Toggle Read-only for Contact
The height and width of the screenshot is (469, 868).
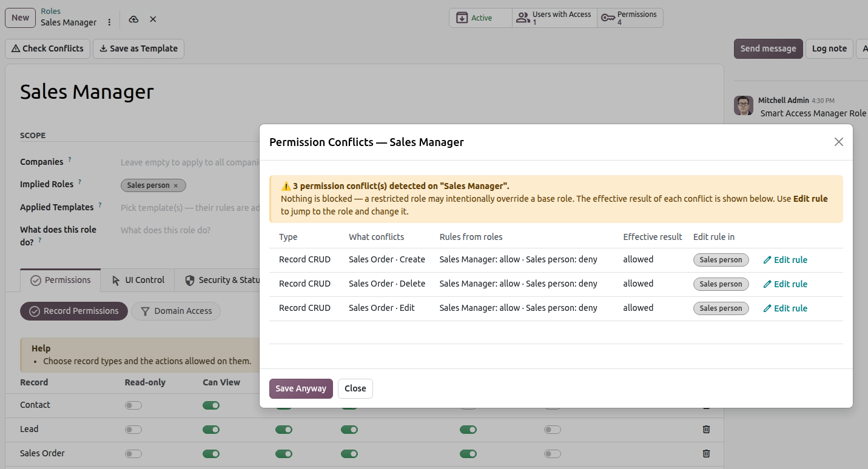133,405
